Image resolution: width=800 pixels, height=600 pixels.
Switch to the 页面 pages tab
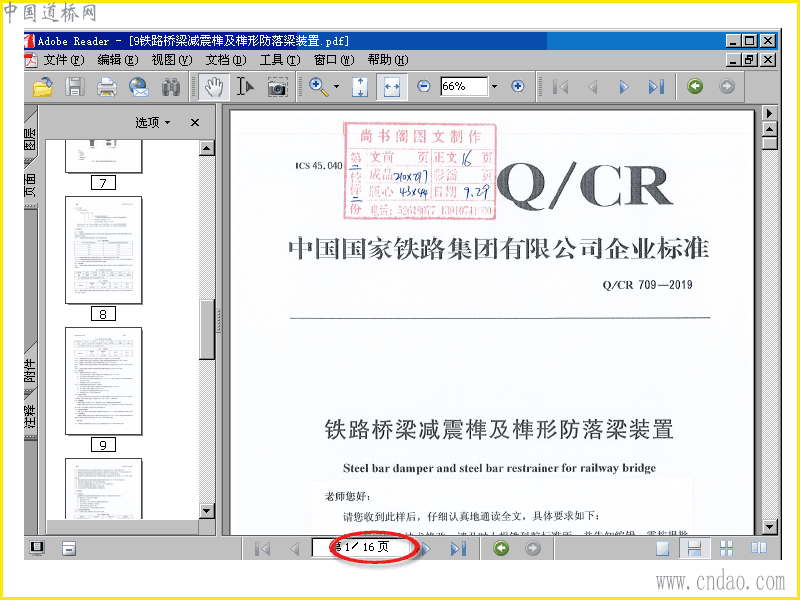pyautogui.click(x=31, y=185)
